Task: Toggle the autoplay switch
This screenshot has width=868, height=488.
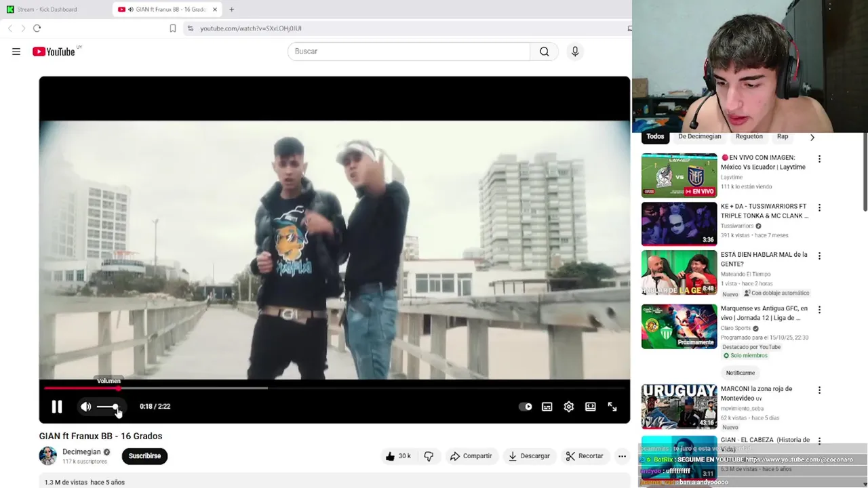Action: pyautogui.click(x=526, y=407)
